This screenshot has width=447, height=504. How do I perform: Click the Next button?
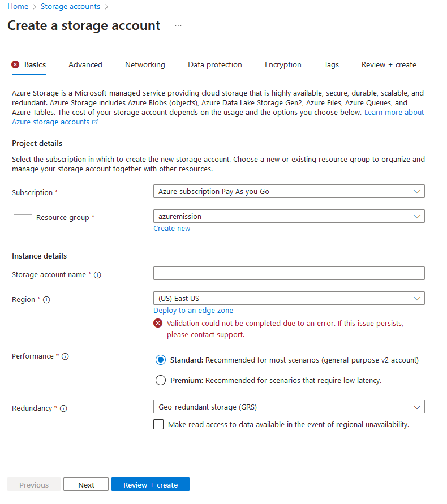[x=86, y=484]
